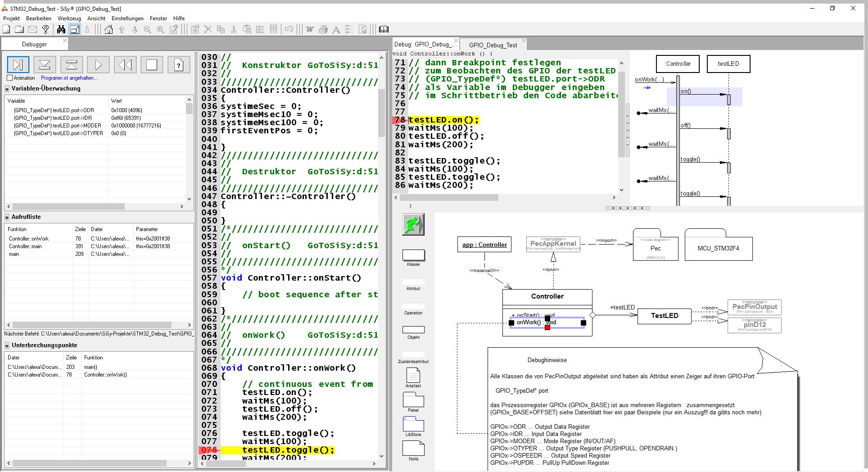The width and height of the screenshot is (868, 472).
Task: Open the Ansicht menu
Action: pos(96,18)
